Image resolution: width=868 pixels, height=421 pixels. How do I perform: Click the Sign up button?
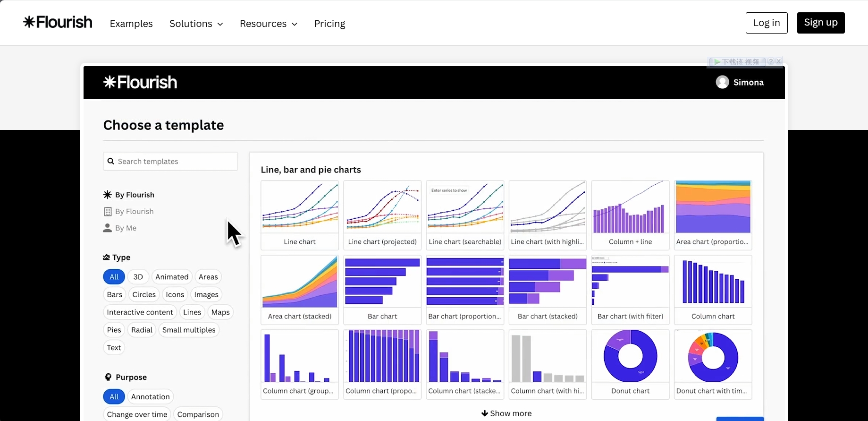[x=821, y=23]
